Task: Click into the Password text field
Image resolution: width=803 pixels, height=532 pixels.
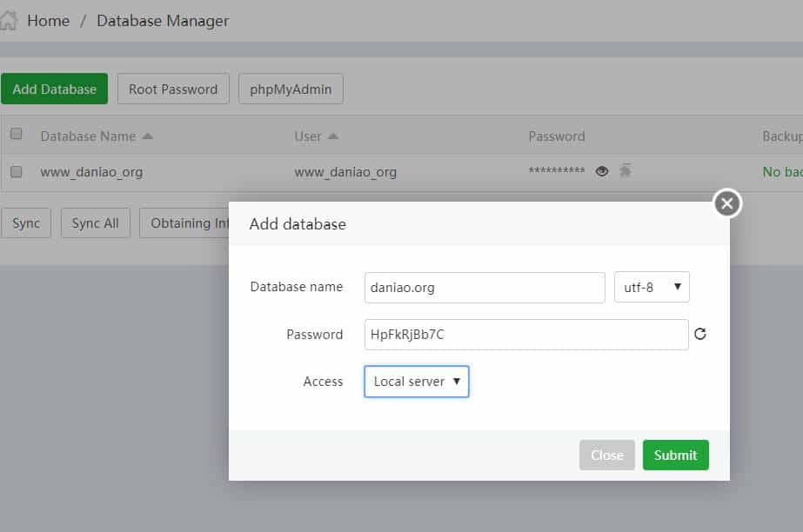Action: tap(526, 334)
